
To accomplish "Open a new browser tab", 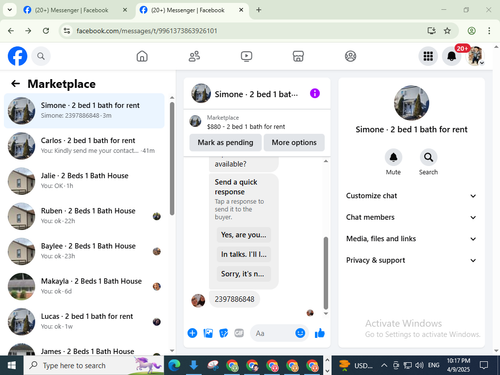I will (x=259, y=10).
